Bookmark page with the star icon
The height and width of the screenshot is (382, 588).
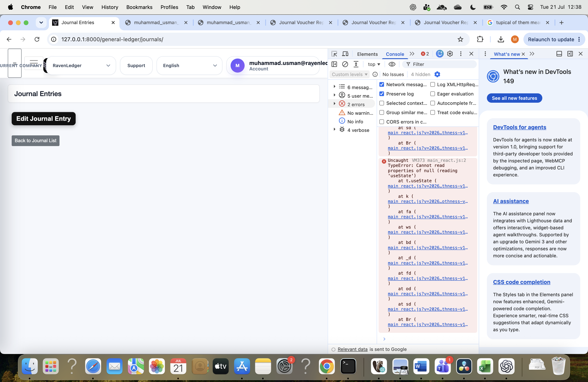pos(460,39)
